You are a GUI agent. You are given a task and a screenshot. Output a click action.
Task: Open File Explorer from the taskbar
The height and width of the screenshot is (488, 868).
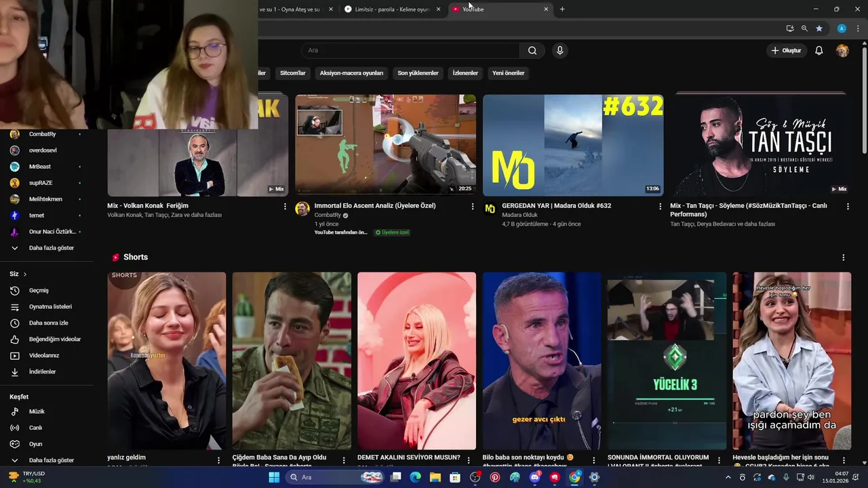[x=435, y=477]
